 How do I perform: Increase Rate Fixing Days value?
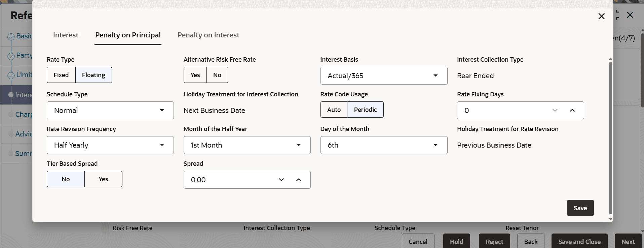(572, 110)
